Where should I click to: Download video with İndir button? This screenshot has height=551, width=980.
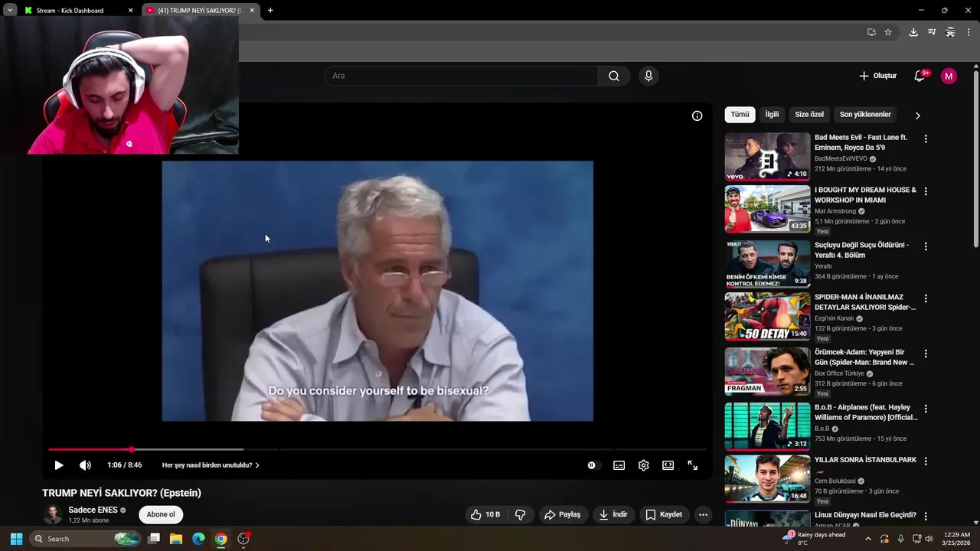[613, 514]
